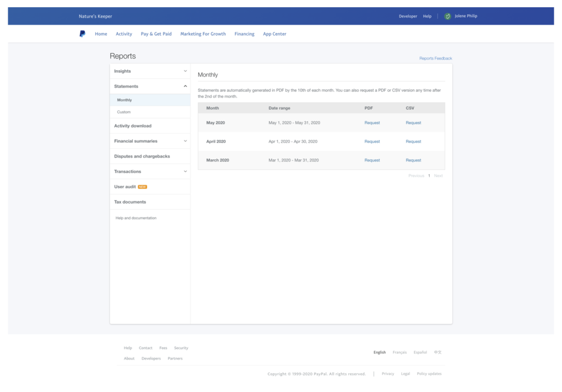Collapse the Statements section chevron
Image resolution: width=562 pixels, height=392 pixels.
pyautogui.click(x=186, y=86)
